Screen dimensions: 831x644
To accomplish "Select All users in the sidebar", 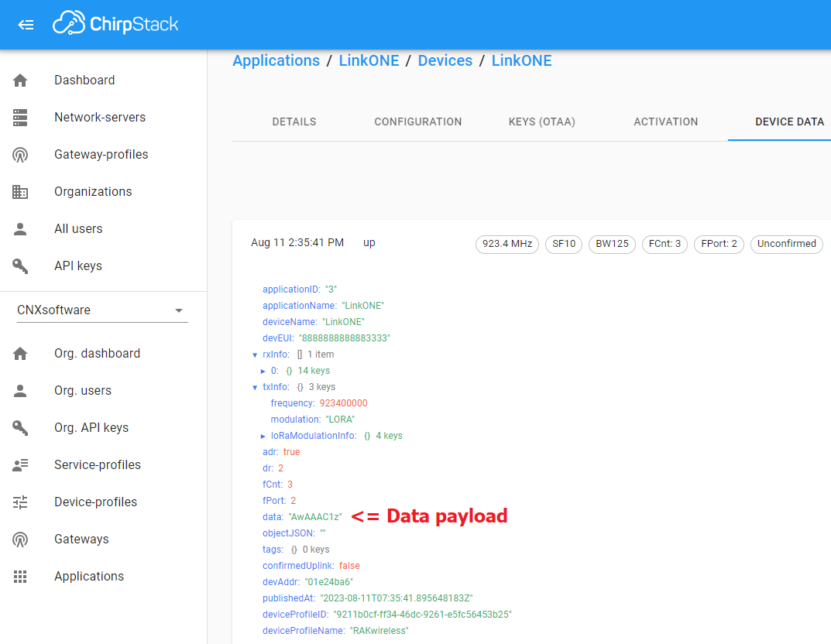I will pyautogui.click(x=78, y=228).
